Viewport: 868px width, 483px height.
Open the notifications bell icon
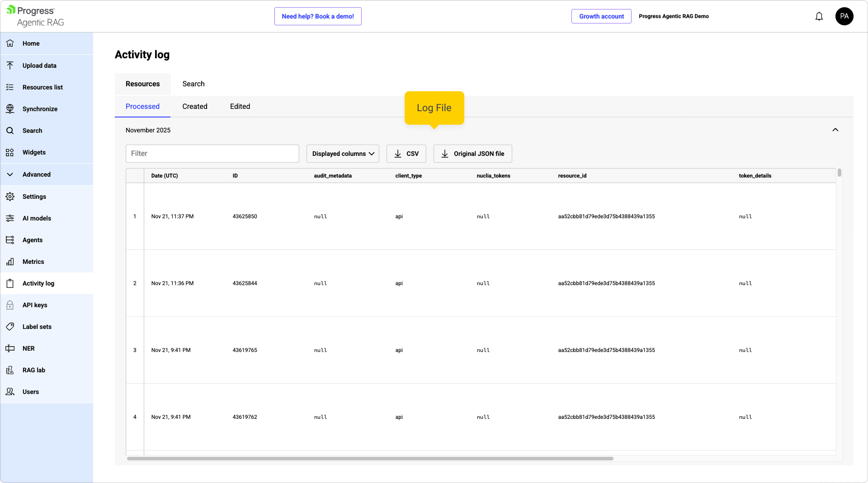[x=819, y=17]
